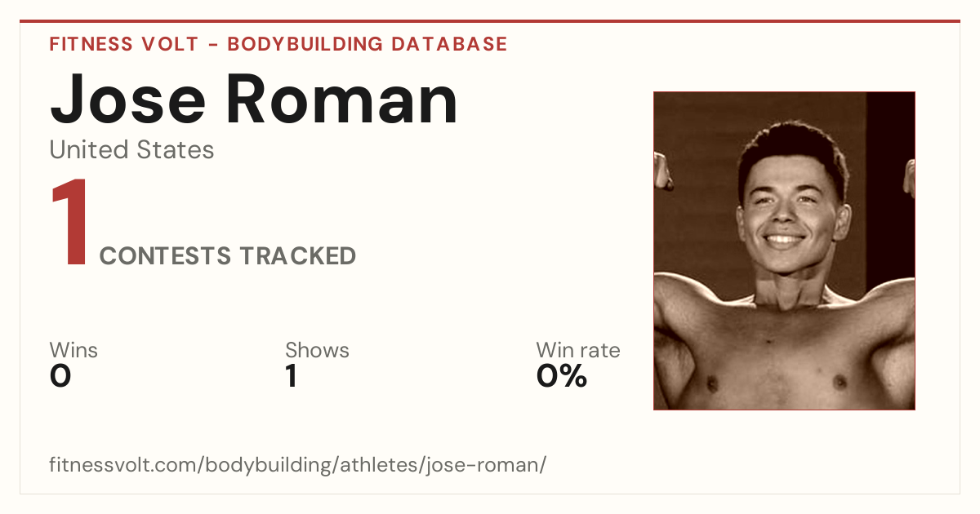Click the Shows label
The image size is (980, 514).
(x=317, y=350)
